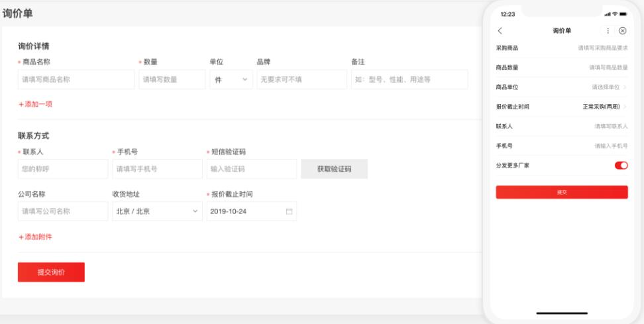The width and height of the screenshot is (644, 324).
Task: Click the red 提交询价 button
Action: pyautogui.click(x=51, y=272)
